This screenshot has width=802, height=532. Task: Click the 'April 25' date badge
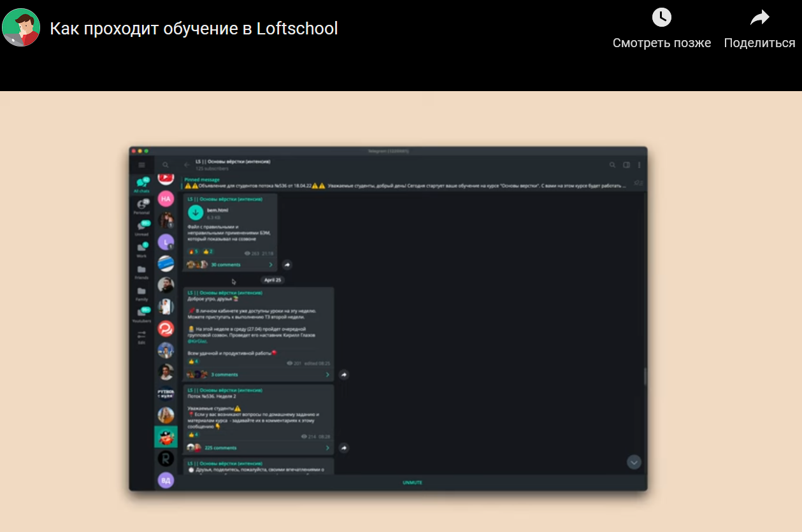273,280
